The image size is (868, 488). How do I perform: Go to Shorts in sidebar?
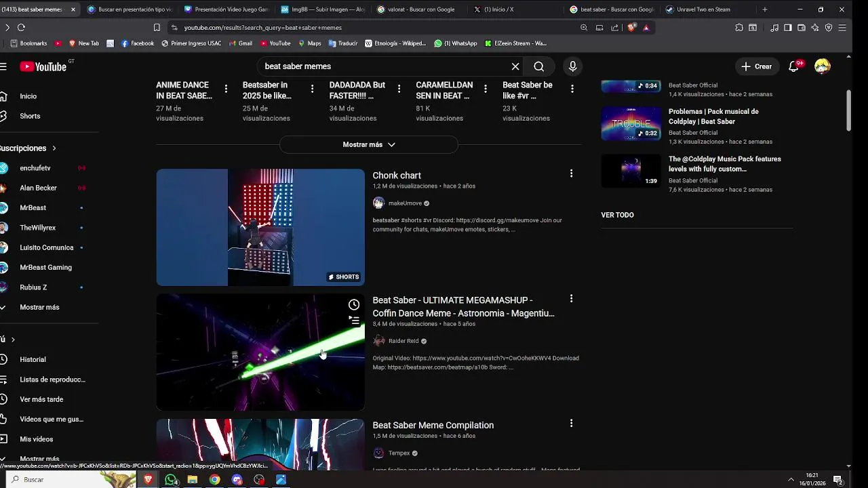[x=30, y=116]
